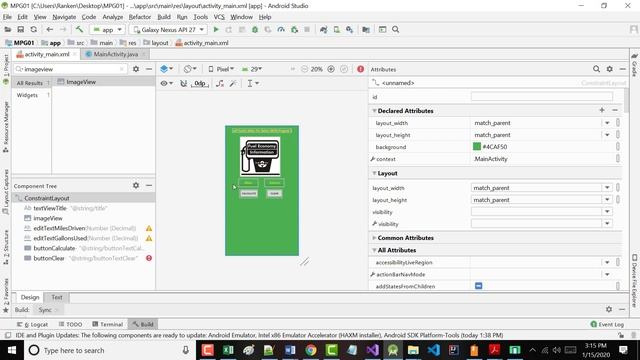Collapse the All Attributes section
The height and width of the screenshot is (360, 640).
(374, 250)
